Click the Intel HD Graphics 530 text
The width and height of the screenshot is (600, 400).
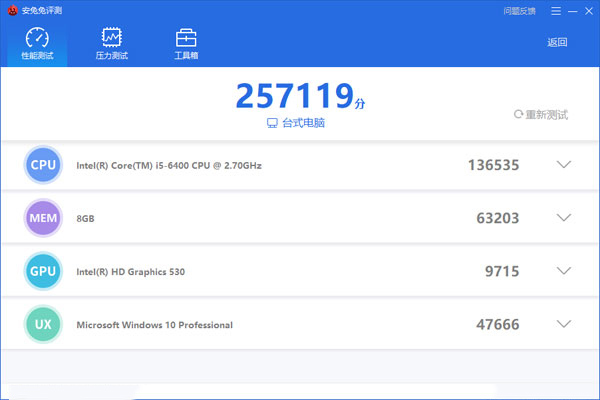click(x=130, y=272)
